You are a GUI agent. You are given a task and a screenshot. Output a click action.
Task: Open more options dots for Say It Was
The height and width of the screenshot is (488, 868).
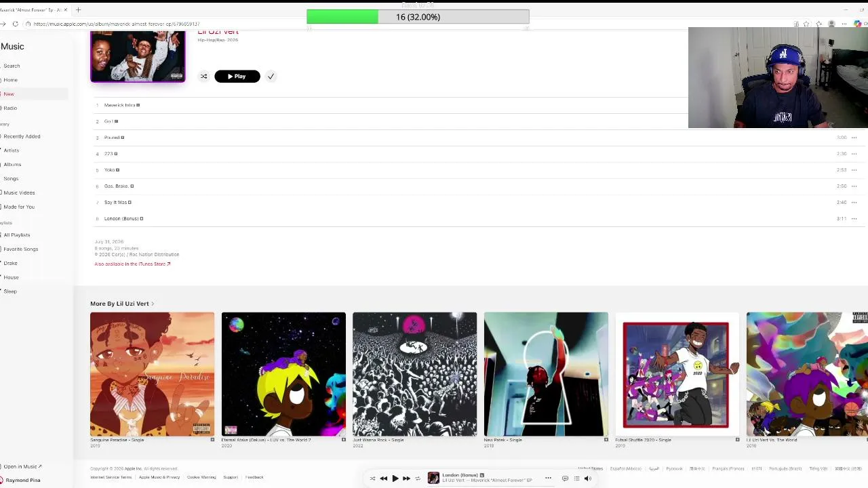pos(854,203)
